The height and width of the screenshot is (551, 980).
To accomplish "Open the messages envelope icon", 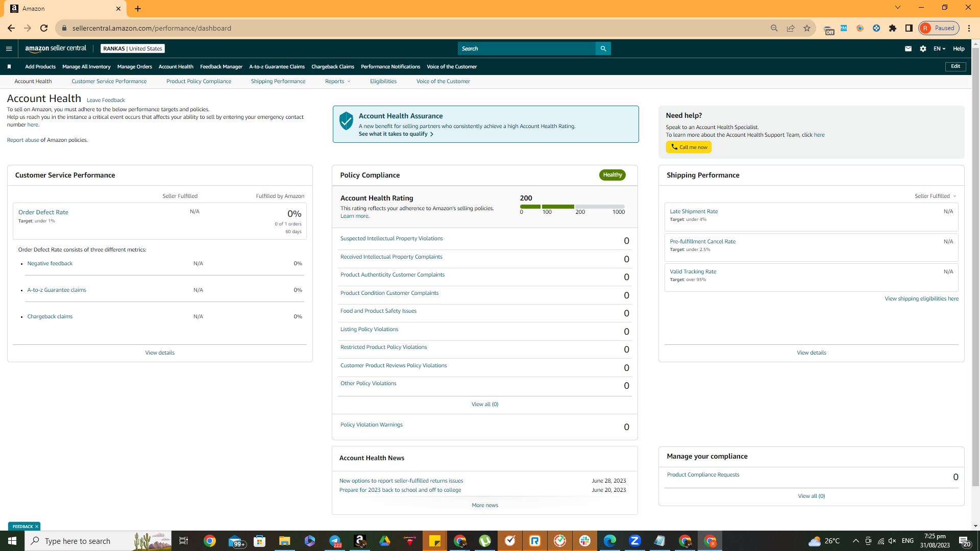I will pyautogui.click(x=908, y=49).
